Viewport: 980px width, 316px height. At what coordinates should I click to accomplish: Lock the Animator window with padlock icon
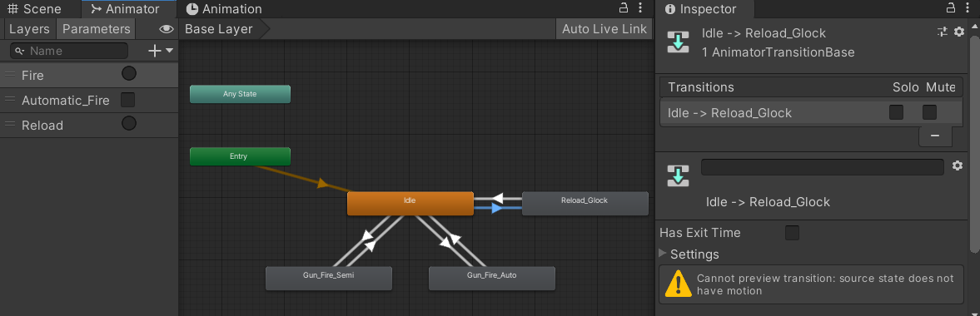pyautogui.click(x=623, y=8)
